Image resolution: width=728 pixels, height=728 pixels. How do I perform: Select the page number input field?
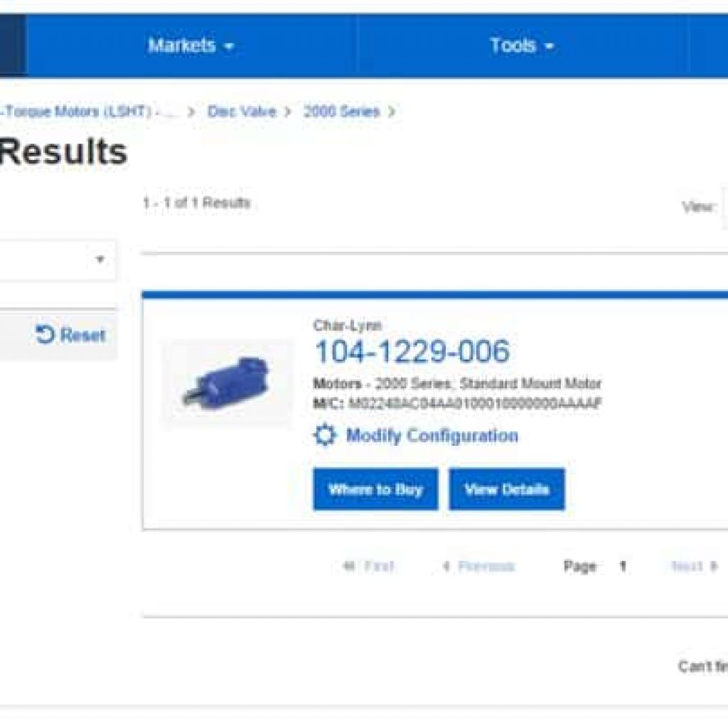[x=622, y=566]
